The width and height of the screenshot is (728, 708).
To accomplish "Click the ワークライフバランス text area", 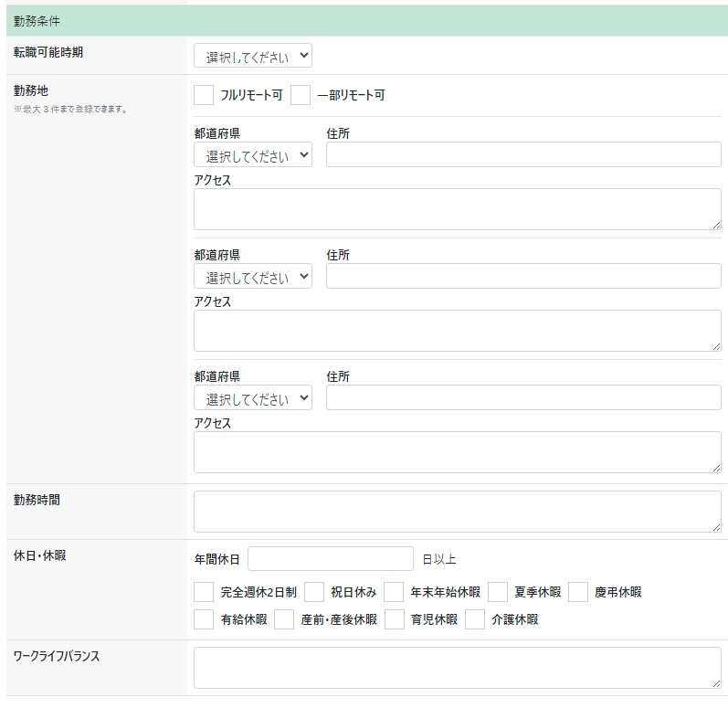I will point(457,669).
